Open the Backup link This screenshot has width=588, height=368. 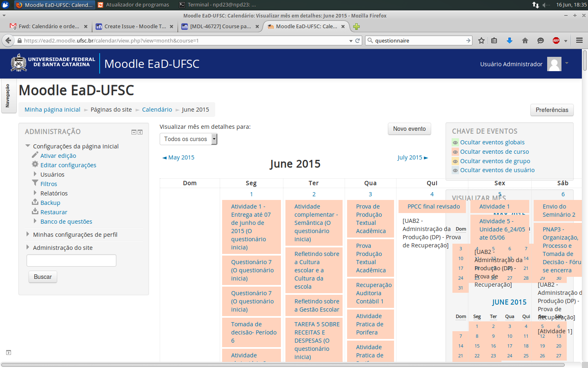(x=50, y=203)
